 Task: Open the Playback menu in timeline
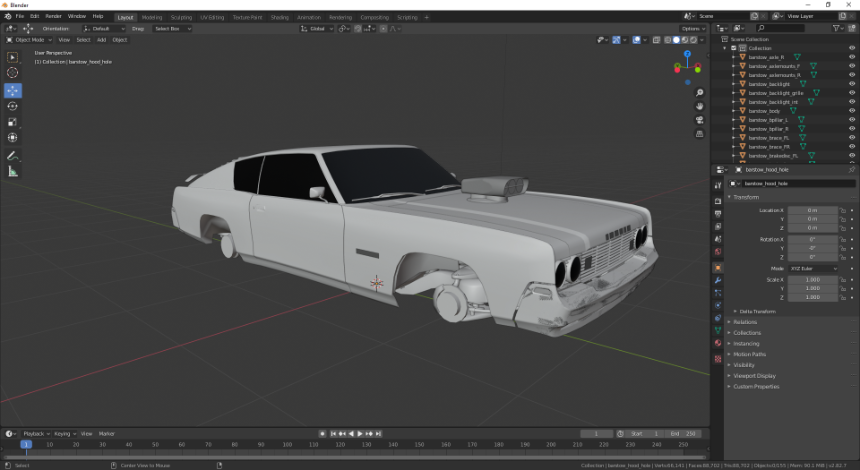[35, 433]
